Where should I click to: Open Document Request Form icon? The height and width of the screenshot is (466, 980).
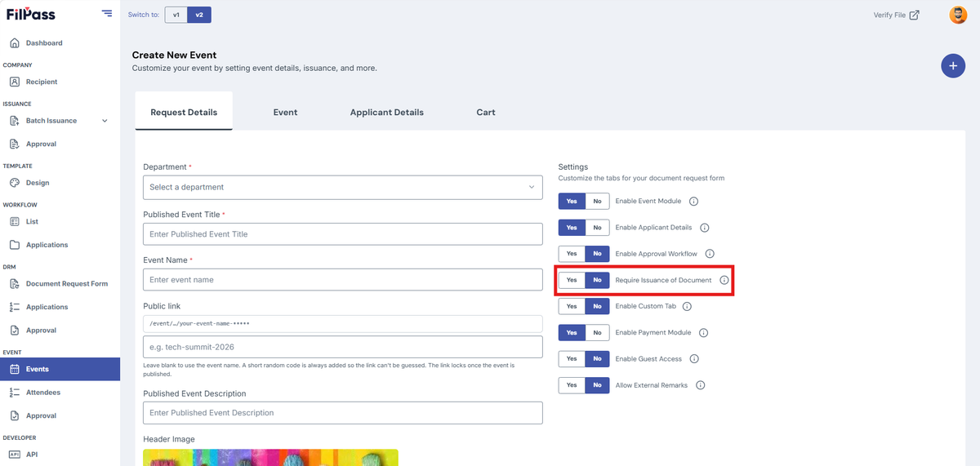(15, 284)
